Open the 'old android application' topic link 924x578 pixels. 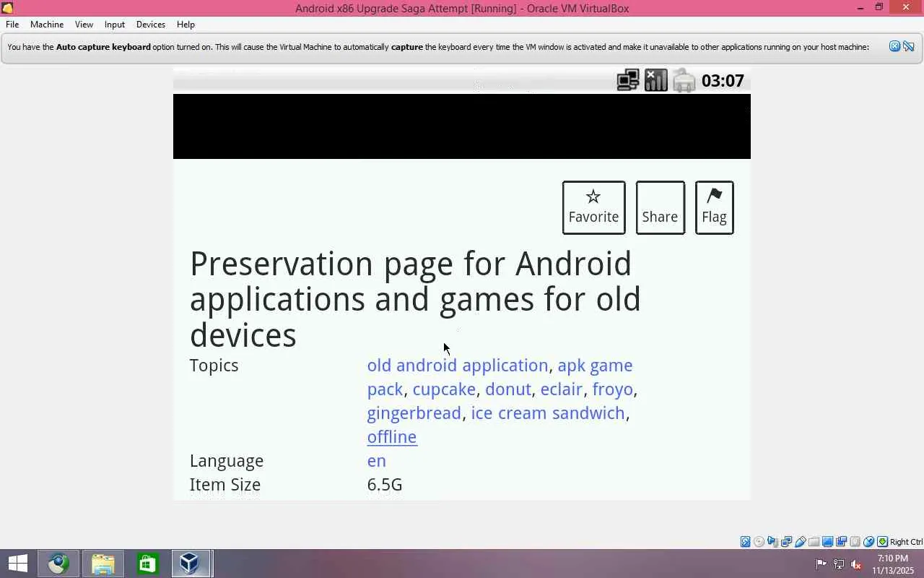point(458,366)
